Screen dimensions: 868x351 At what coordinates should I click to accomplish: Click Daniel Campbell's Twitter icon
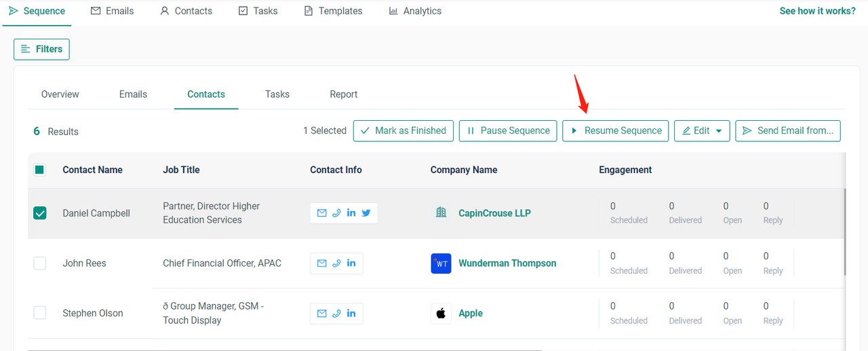click(366, 213)
